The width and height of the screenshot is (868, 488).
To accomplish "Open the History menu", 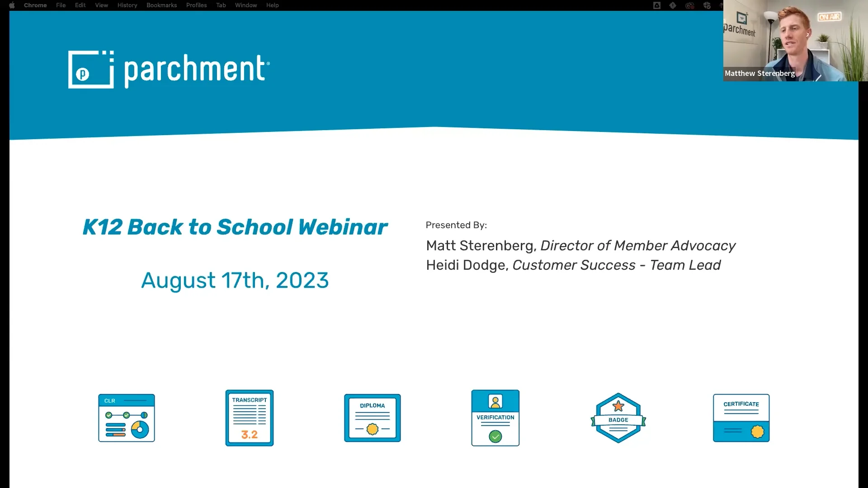I will (x=127, y=5).
